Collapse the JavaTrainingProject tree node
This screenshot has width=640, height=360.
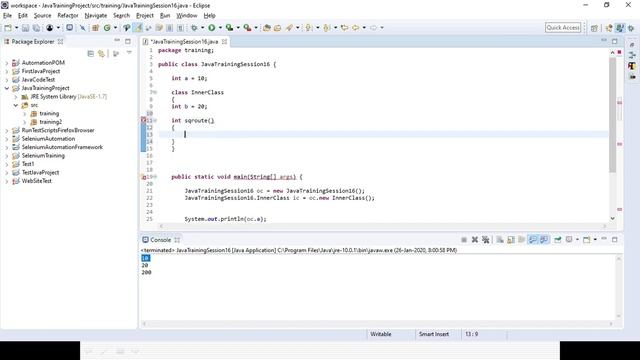tap(7, 88)
